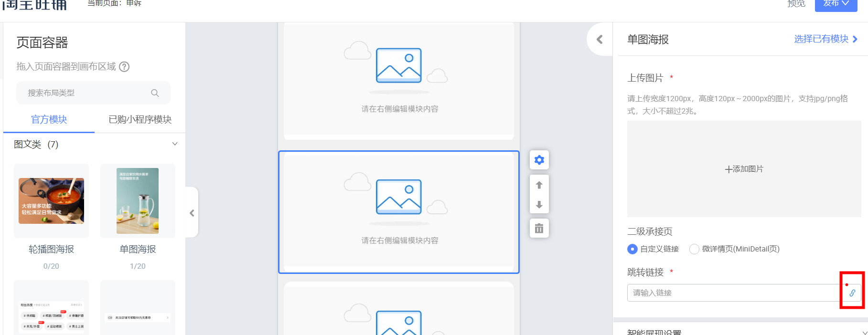Switch to 已购小程序模块 tab
The image size is (868, 335).
[140, 119]
